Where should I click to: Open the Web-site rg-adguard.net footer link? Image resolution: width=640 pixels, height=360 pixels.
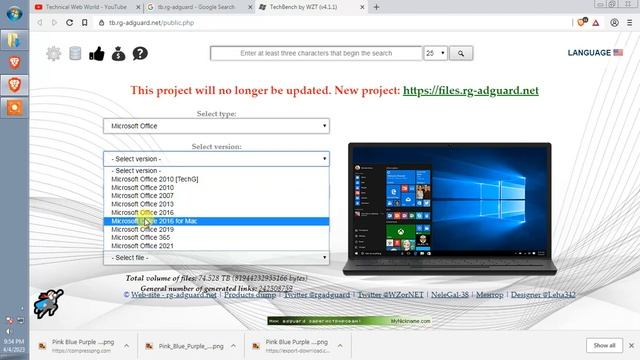click(x=173, y=295)
